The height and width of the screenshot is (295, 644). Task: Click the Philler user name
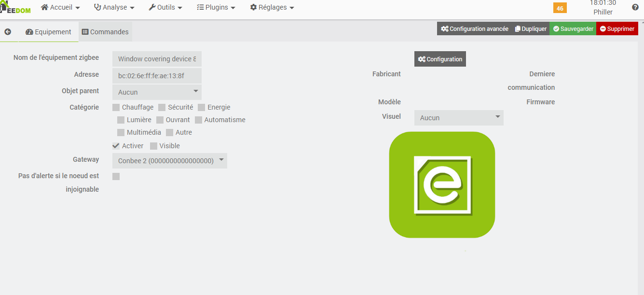tap(603, 12)
